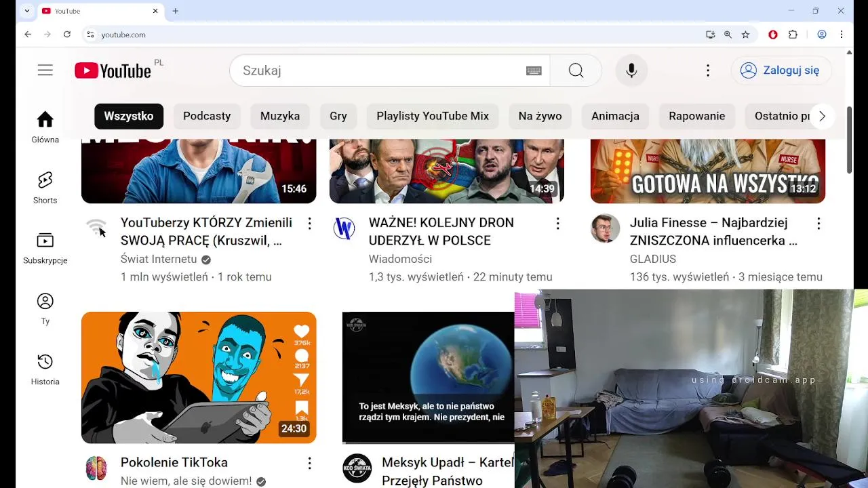Open the Pokolenie TikToka video's channel avatar
Screen dimensions: 868x488
96,468
